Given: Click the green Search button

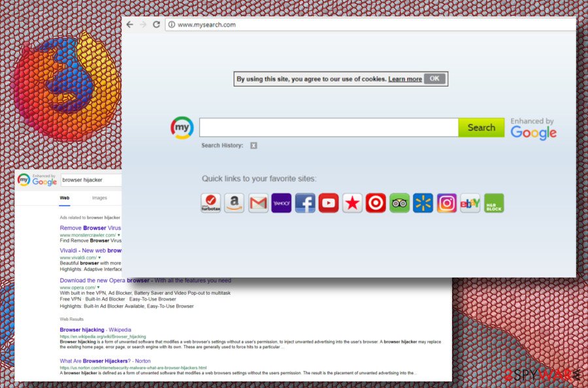Looking at the screenshot, I should pos(481,127).
